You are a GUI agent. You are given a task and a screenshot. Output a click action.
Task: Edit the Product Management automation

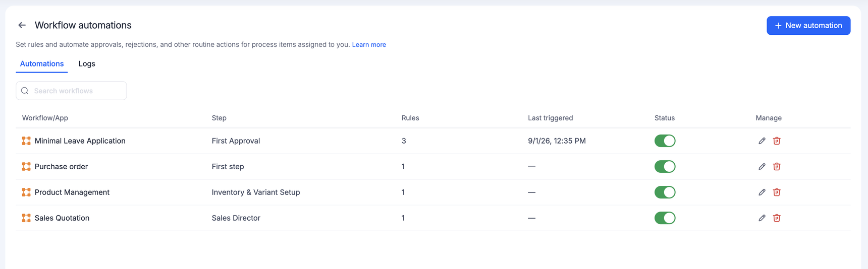pyautogui.click(x=762, y=192)
